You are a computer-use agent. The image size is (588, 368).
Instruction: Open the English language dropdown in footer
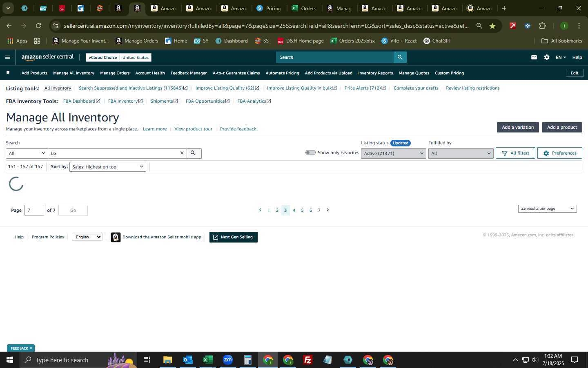tap(87, 237)
